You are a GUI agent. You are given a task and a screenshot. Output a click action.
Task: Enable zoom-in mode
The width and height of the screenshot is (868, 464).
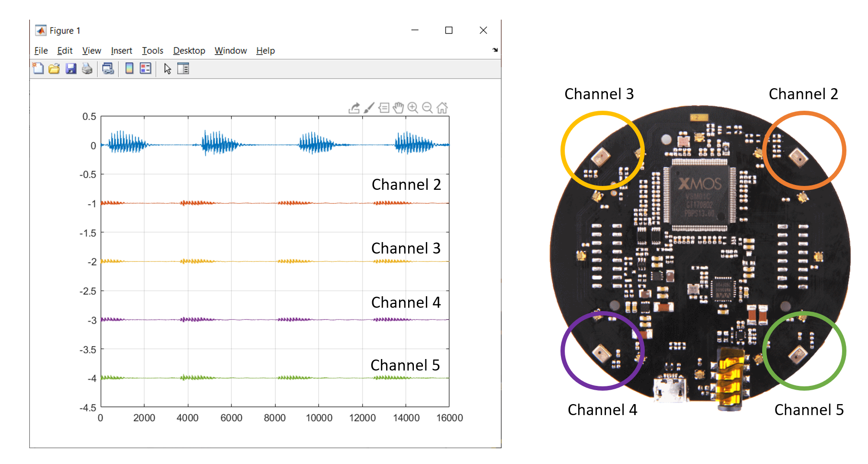[413, 108]
